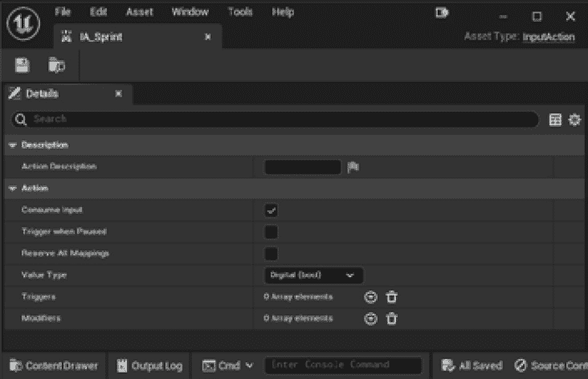Open Details panel settings gear
The height and width of the screenshot is (379, 588).
574,120
